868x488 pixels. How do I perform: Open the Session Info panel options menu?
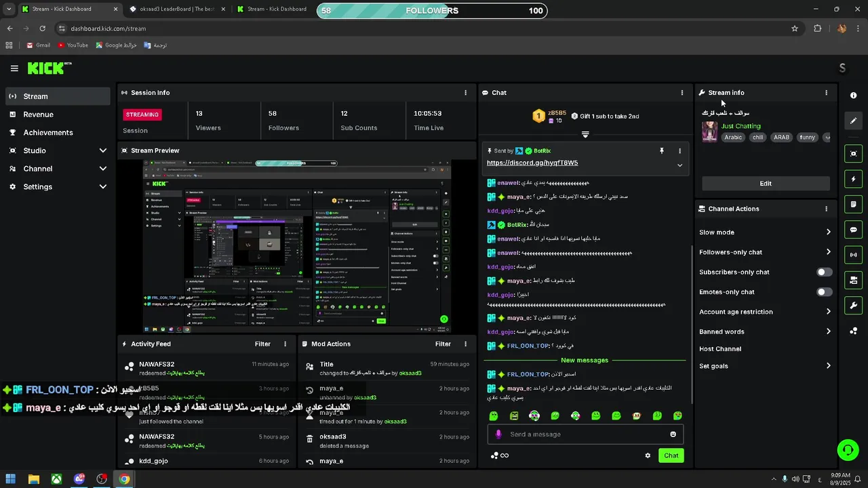[465, 93]
